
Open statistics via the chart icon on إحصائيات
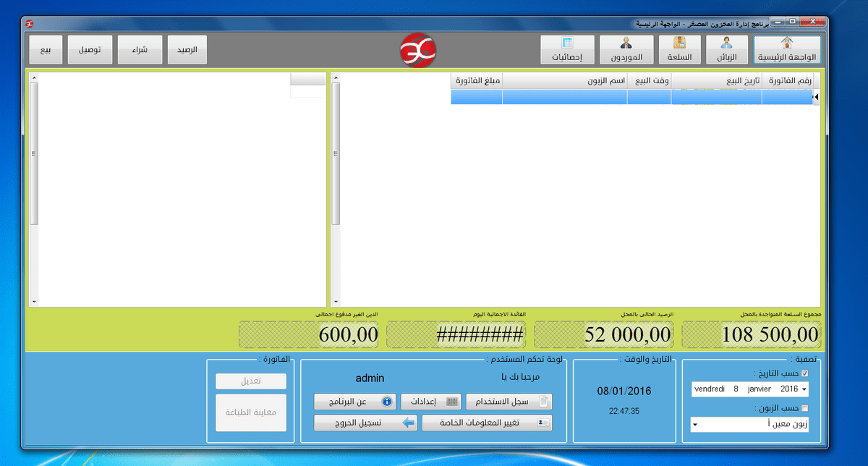(x=567, y=42)
